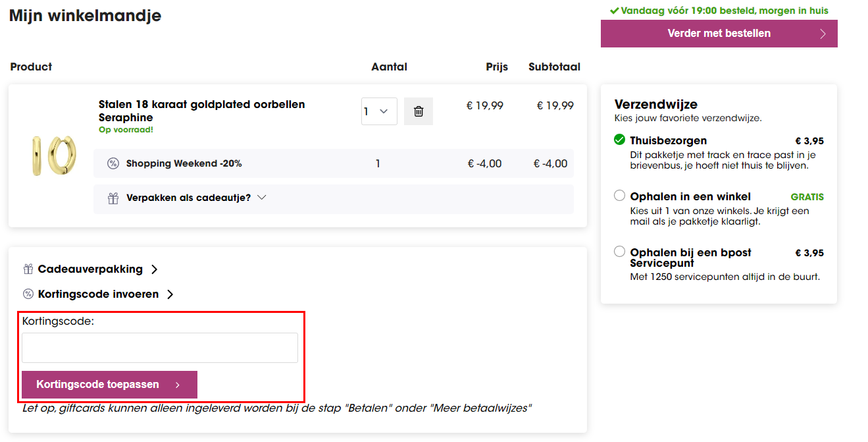Open the quantity dropdown for the earrings
The height and width of the screenshot is (442, 868).
[x=379, y=111]
